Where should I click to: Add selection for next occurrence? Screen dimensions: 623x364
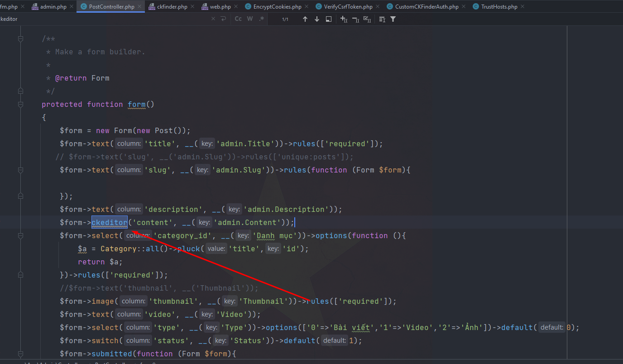point(344,19)
